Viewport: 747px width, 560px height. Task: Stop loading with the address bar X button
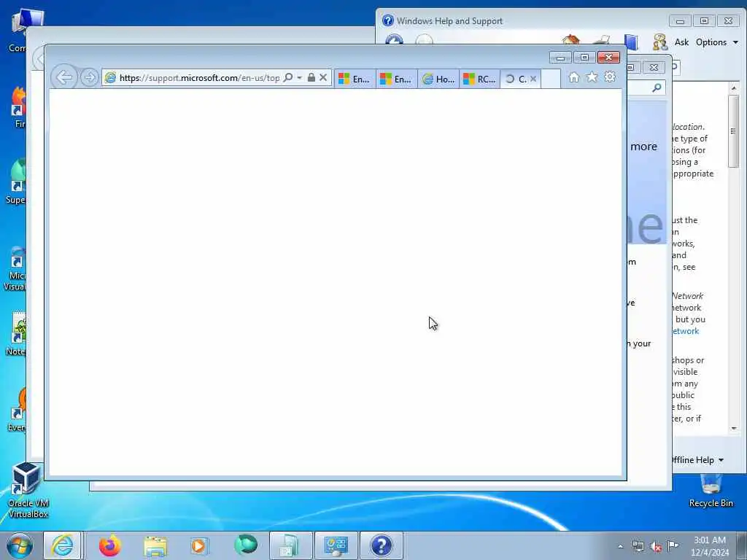(323, 77)
